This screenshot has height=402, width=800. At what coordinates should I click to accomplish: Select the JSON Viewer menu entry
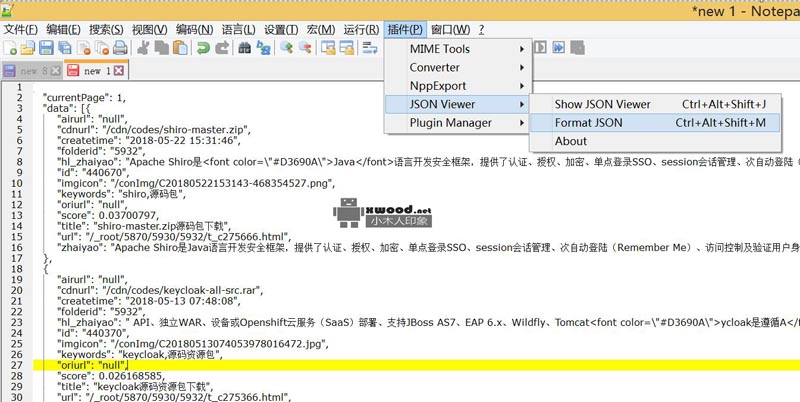click(x=458, y=104)
